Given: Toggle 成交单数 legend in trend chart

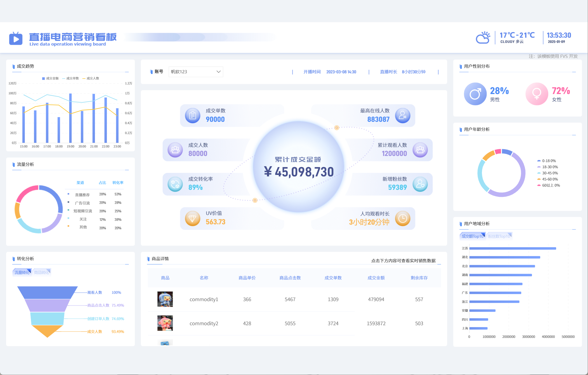Looking at the screenshot, I should (70, 78).
